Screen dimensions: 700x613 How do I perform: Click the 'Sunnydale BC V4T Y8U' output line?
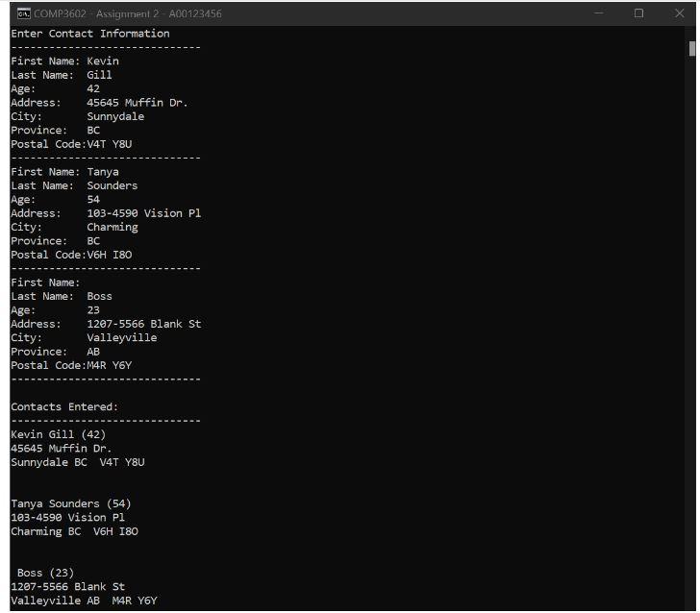coord(78,462)
